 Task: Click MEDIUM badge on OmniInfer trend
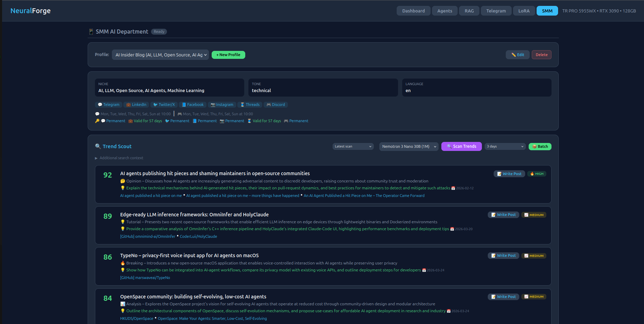(x=534, y=215)
